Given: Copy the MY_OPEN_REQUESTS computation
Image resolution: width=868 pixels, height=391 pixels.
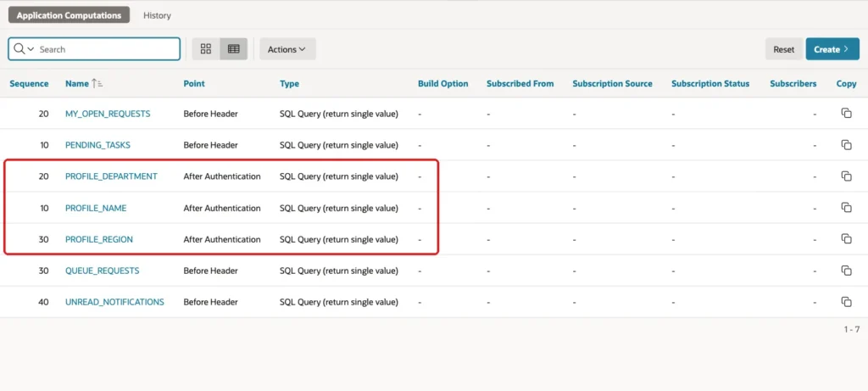Looking at the screenshot, I should click(846, 113).
